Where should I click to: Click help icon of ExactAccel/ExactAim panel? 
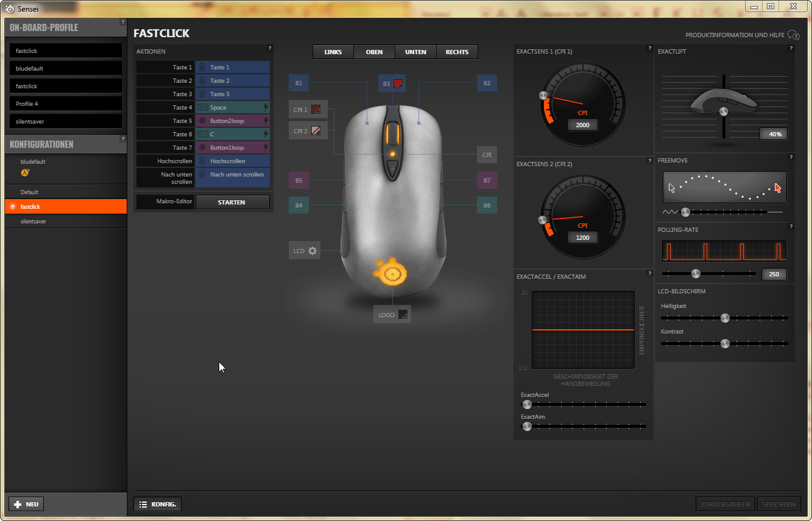[x=649, y=273]
